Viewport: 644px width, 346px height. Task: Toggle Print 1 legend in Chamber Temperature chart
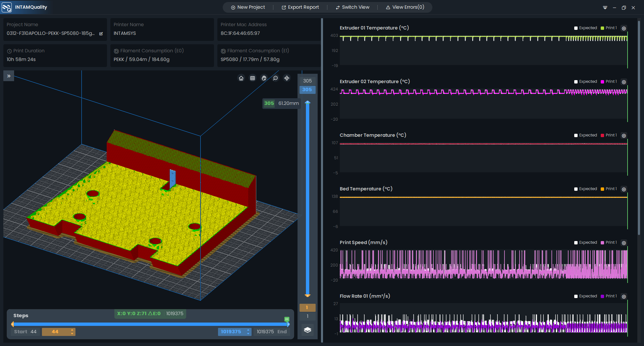[609, 135]
